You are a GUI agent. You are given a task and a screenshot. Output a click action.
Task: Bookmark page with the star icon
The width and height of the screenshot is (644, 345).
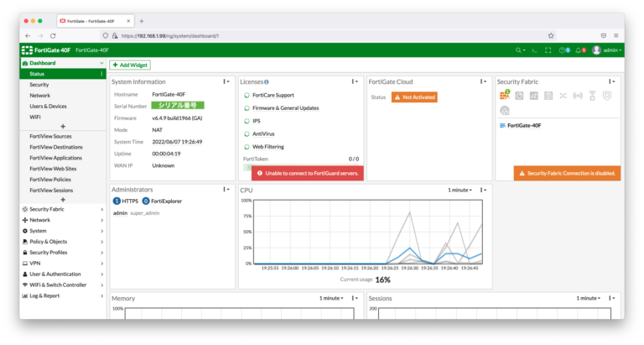point(551,36)
